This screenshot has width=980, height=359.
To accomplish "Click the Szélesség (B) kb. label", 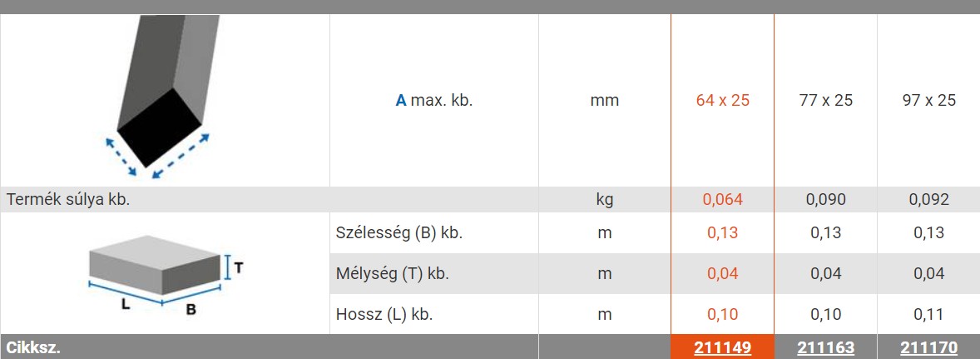I will 398,232.
